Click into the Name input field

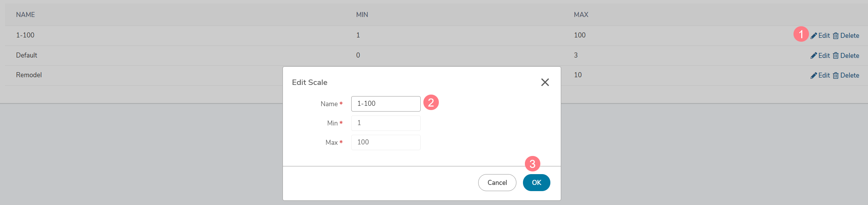pos(386,104)
